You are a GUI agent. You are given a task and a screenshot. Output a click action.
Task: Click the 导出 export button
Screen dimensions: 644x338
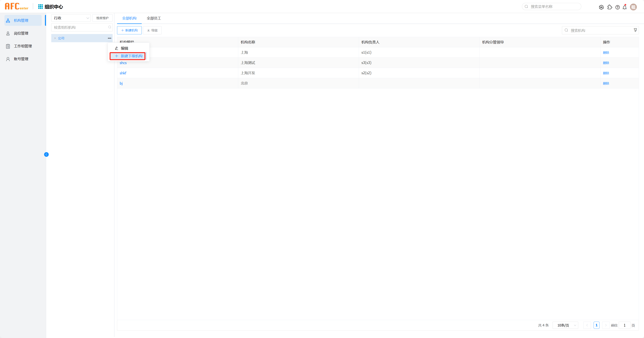(x=152, y=30)
